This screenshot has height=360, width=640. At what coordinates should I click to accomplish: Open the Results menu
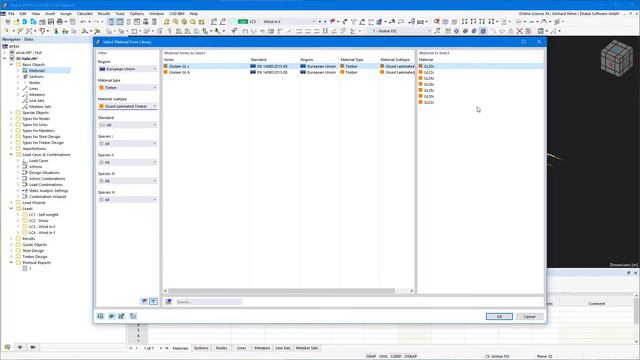(x=104, y=13)
